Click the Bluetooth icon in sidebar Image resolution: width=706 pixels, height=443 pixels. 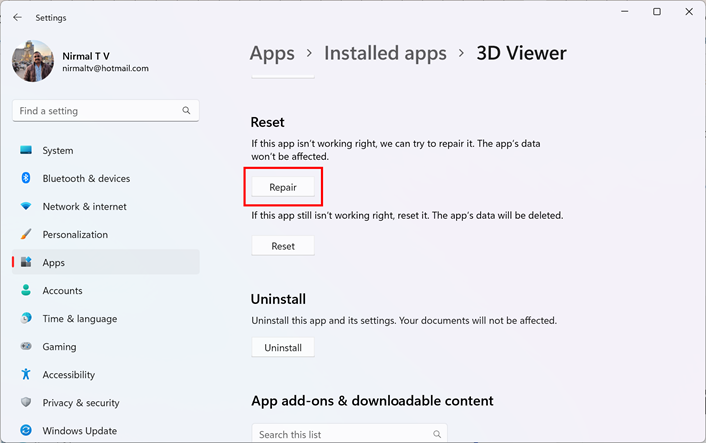(x=26, y=178)
